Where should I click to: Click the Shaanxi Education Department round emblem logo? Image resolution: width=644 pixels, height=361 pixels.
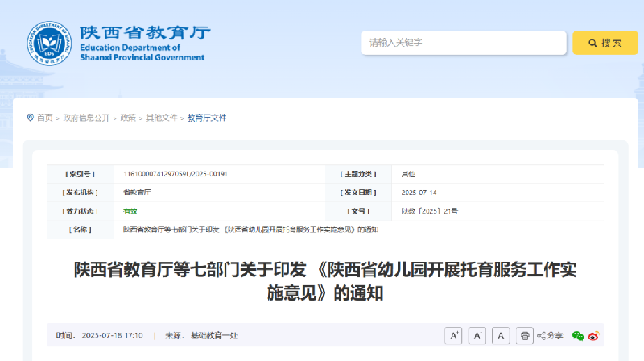click(49, 44)
